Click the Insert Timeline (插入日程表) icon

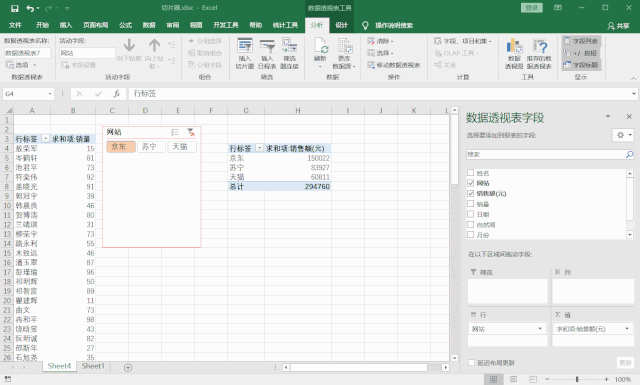click(x=267, y=53)
